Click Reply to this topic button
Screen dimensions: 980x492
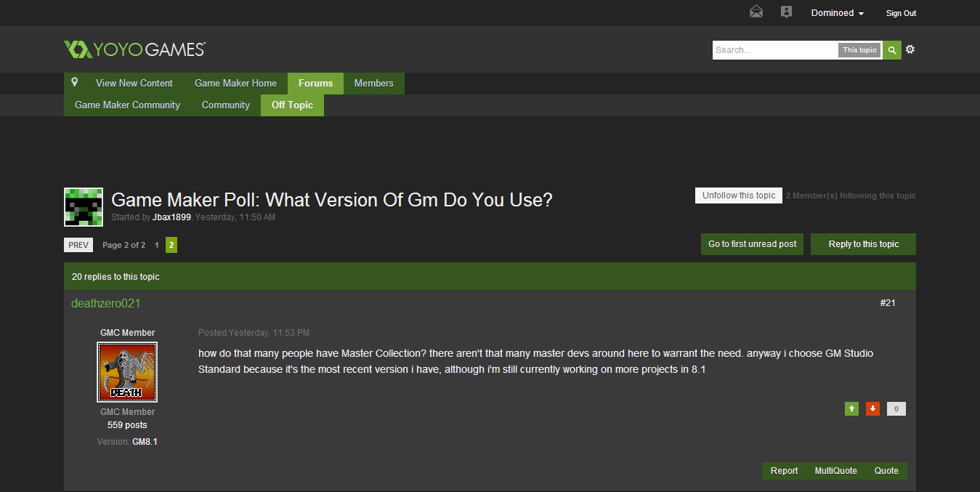click(x=864, y=244)
